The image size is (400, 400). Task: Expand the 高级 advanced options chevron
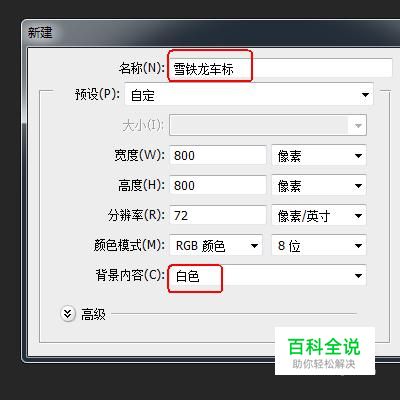68,314
